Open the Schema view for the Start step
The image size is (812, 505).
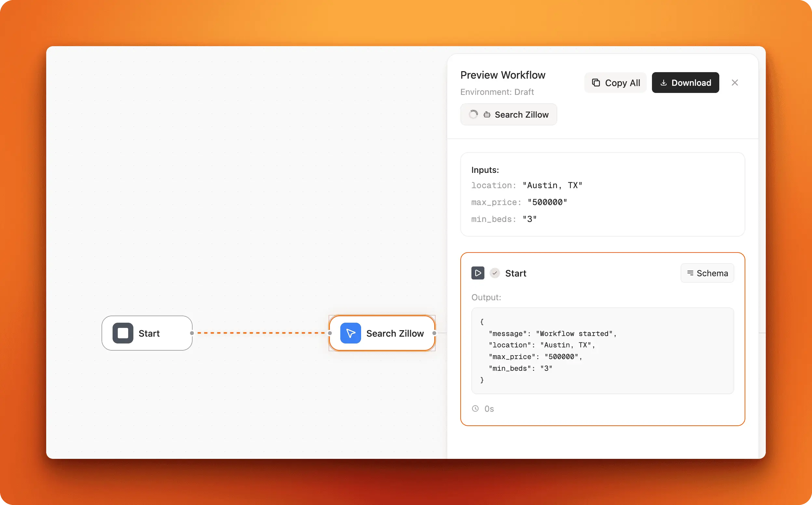tap(707, 273)
